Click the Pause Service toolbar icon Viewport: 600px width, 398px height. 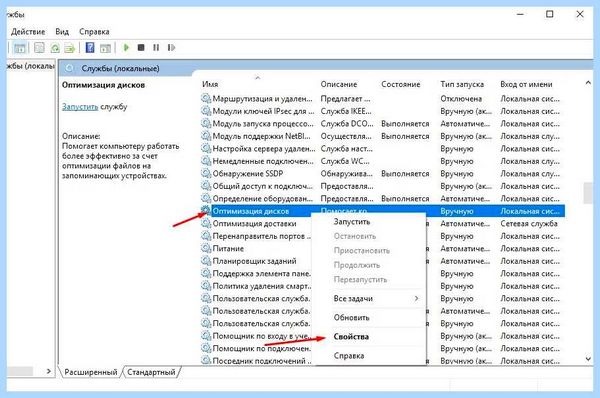click(156, 47)
